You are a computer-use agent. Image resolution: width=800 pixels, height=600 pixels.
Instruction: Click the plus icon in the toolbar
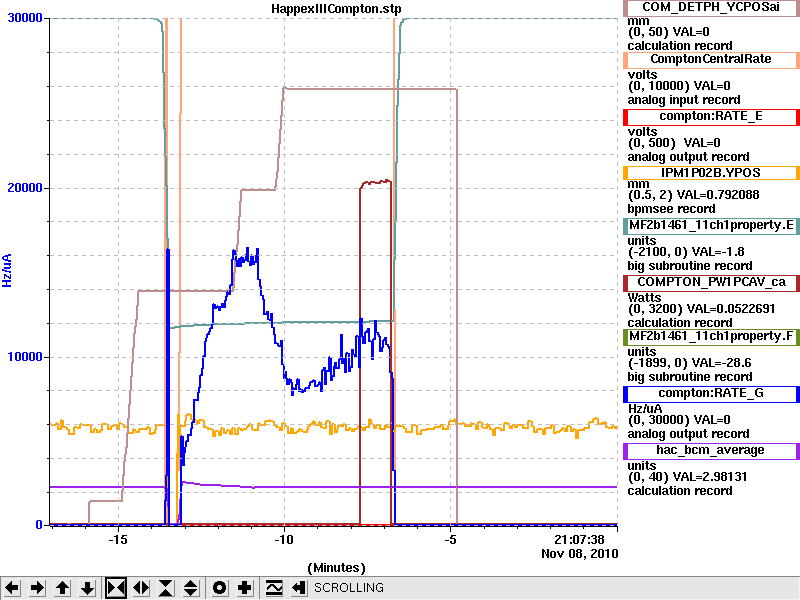[244, 588]
